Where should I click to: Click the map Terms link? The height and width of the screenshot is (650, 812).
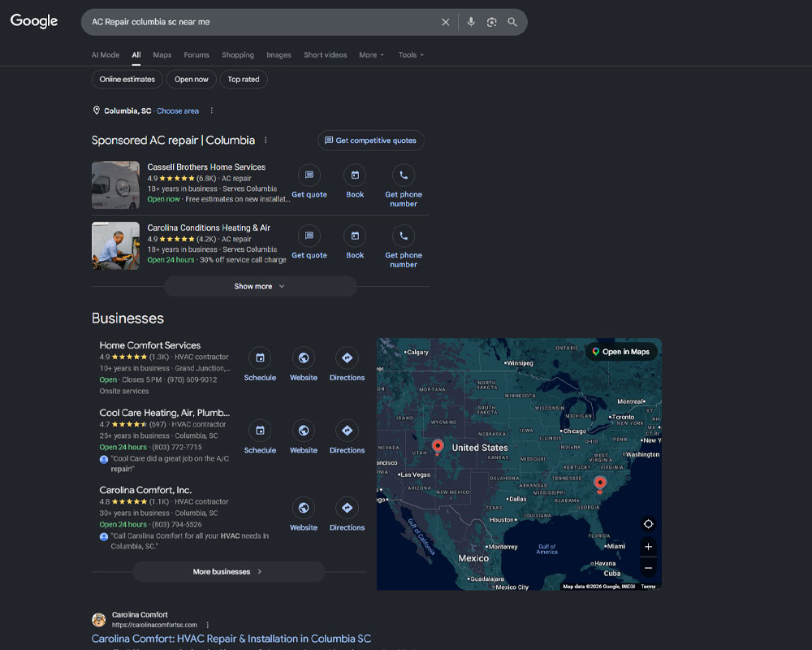coord(648,587)
